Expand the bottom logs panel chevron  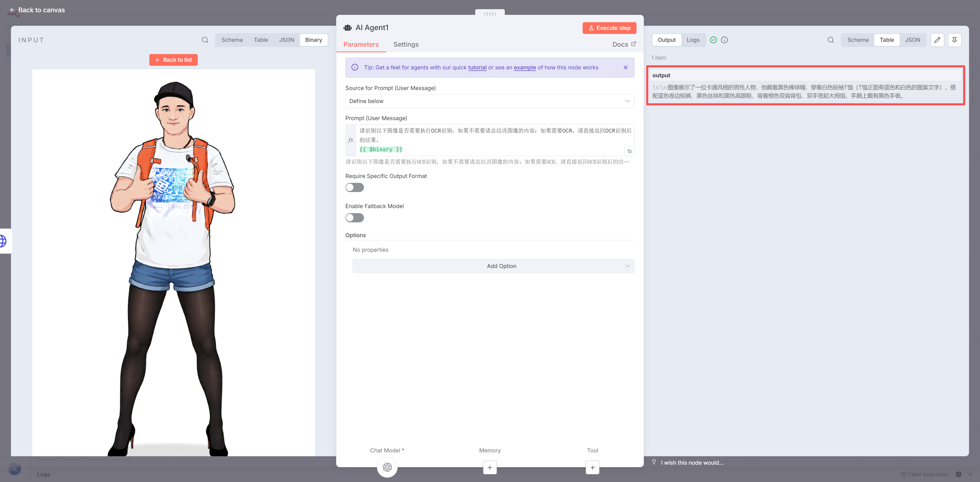coord(970,474)
